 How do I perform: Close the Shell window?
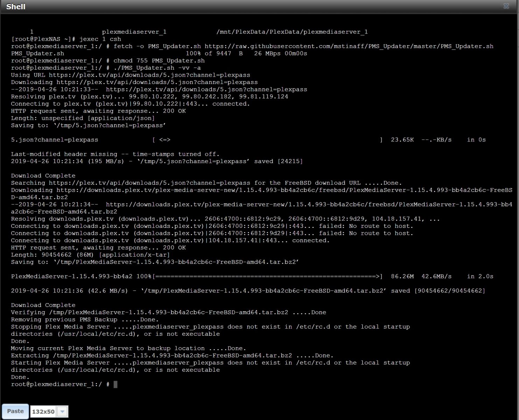click(506, 6)
